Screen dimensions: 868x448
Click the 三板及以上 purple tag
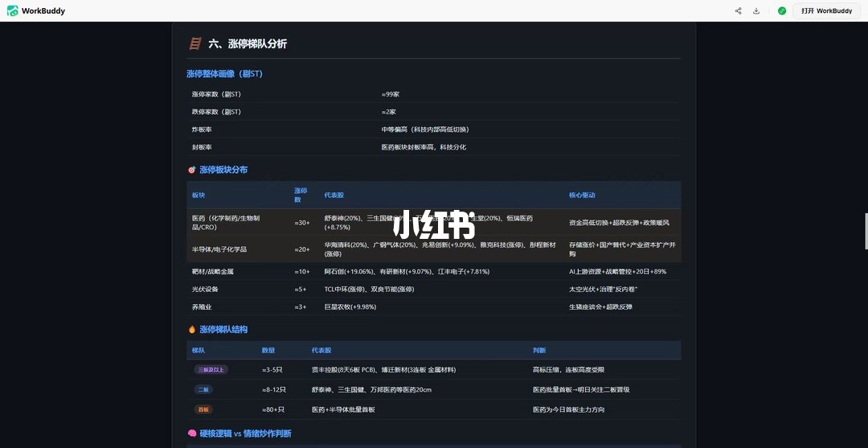pos(211,369)
